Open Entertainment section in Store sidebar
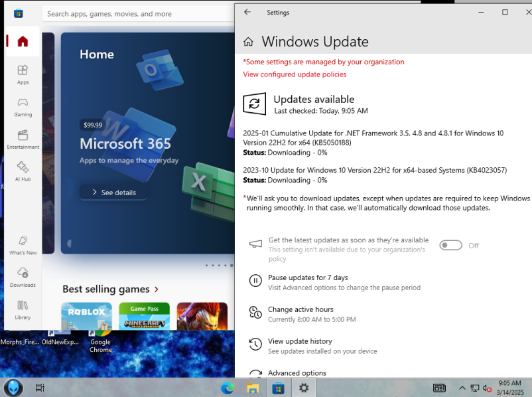 click(x=23, y=139)
